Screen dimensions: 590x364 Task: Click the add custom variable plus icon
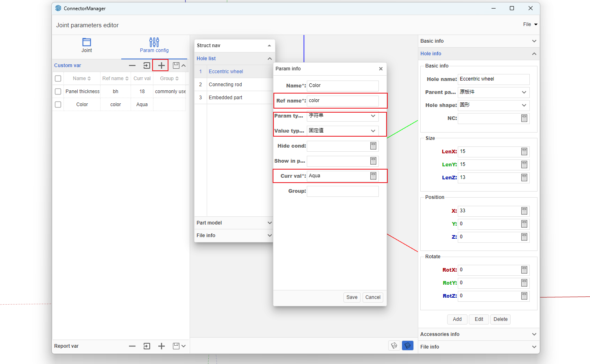coord(161,65)
